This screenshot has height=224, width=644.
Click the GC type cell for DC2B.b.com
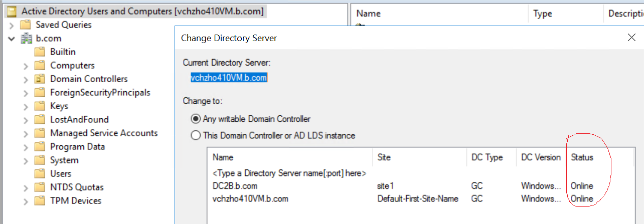coord(477,186)
